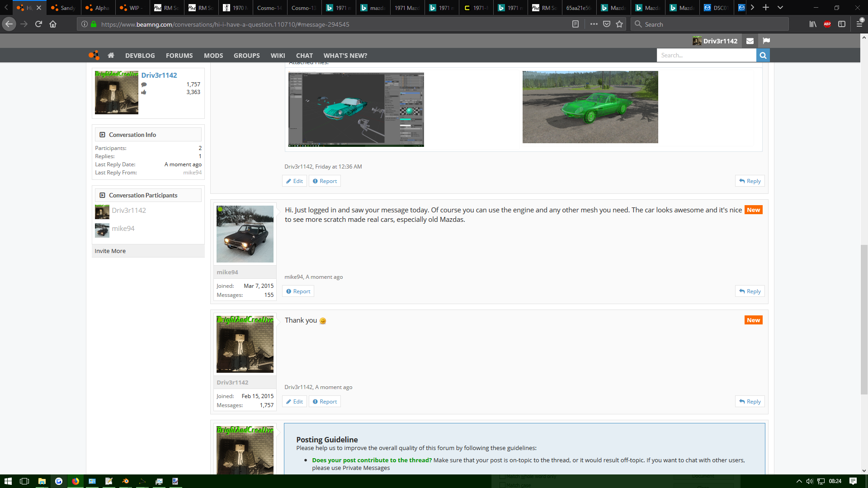This screenshot has height=488, width=868.
Task: Click the Invite More link
Action: [x=110, y=251]
